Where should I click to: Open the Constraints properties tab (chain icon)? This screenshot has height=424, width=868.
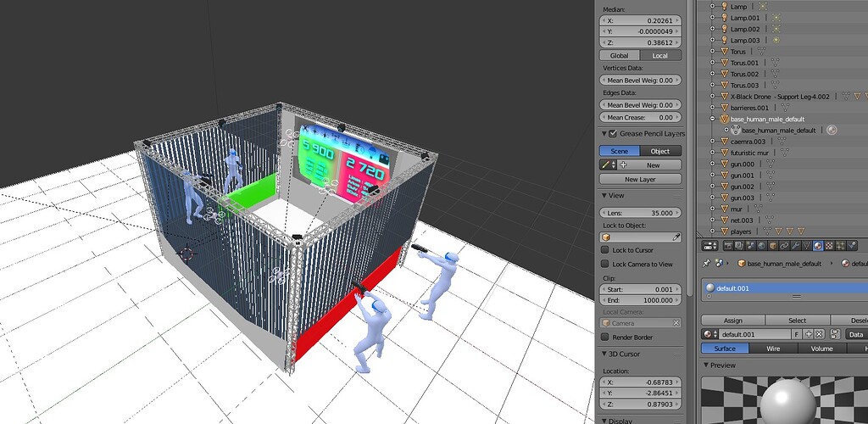point(784,246)
